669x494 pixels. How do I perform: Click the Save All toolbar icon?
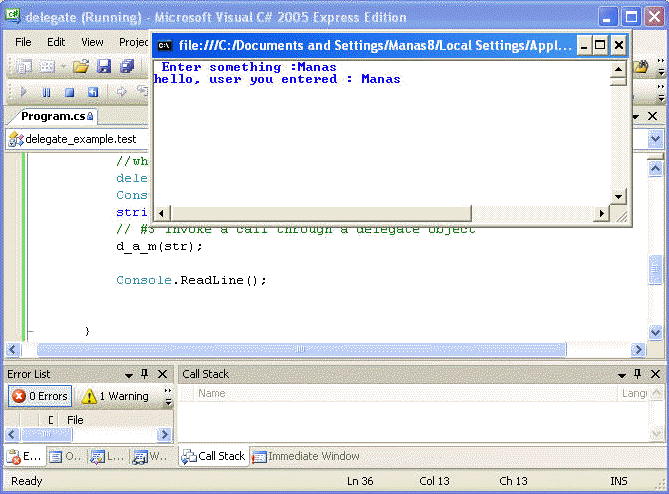tap(127, 66)
